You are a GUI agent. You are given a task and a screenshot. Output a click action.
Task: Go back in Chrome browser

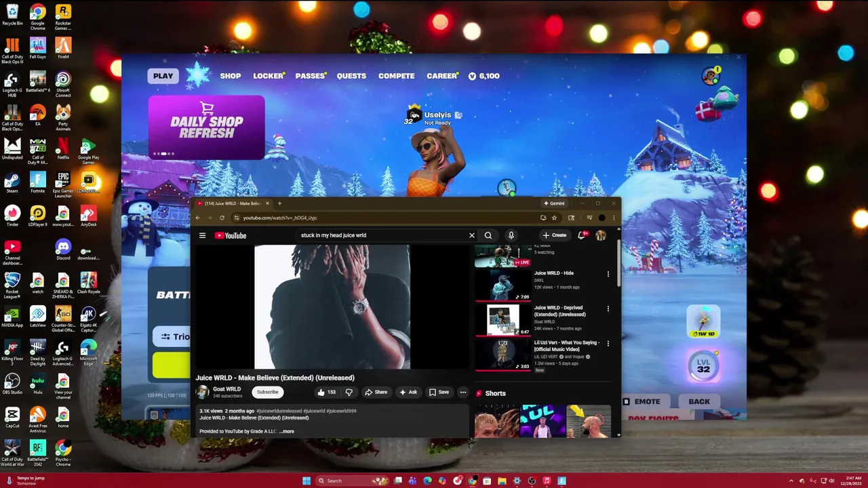197,218
